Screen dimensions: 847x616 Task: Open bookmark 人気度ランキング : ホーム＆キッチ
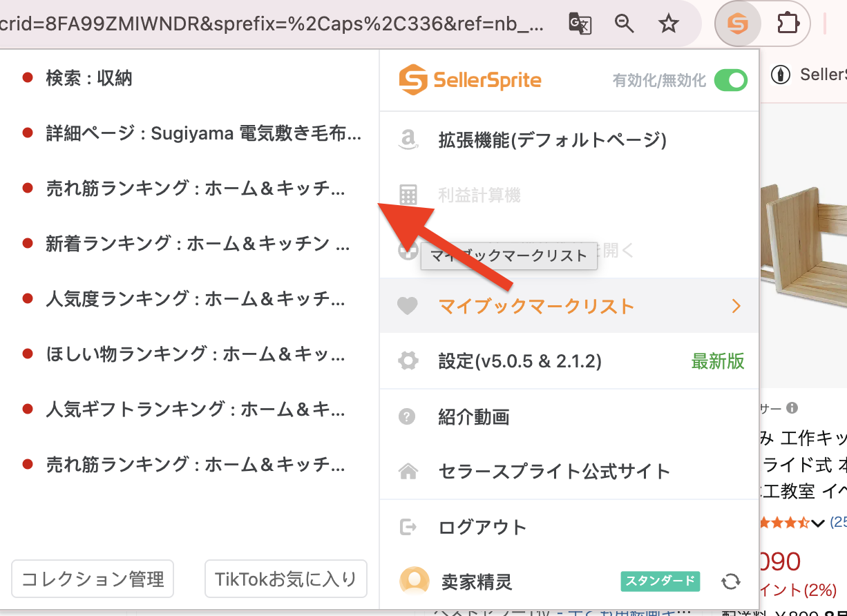click(196, 299)
